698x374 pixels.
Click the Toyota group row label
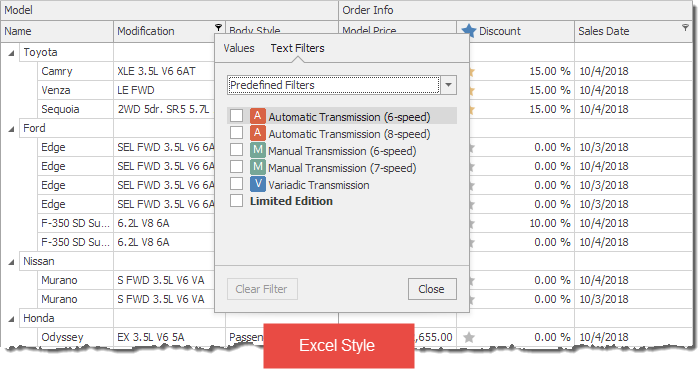pyautogui.click(x=40, y=53)
